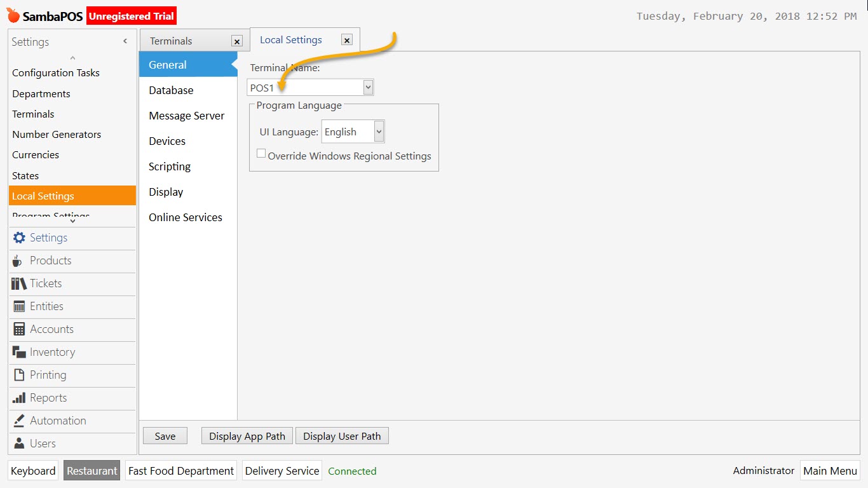The image size is (868, 488).
Task: Expand the UI Language dropdown
Action: point(378,132)
